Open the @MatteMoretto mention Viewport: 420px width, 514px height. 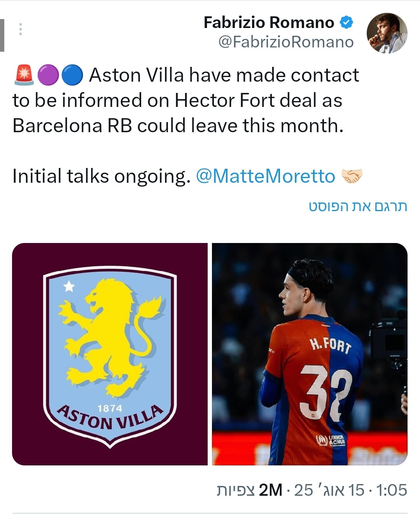(266, 176)
